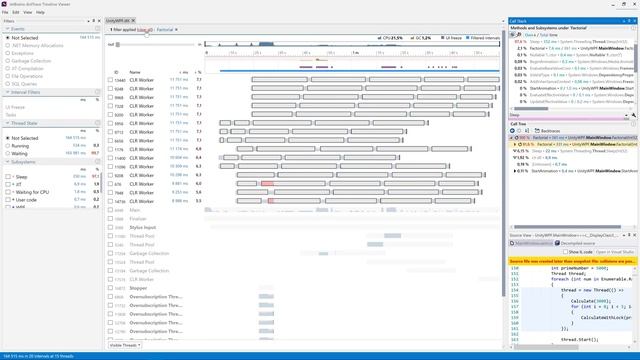Viewport: 640px width, 360px height.
Task: Click the grey circle icon in Call Tree toolbar
Action: (x=520, y=131)
